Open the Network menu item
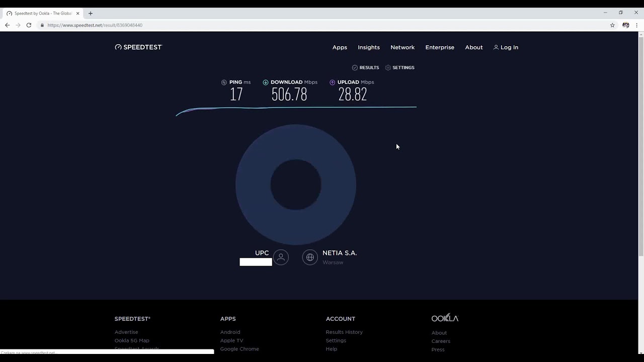644x362 pixels. click(403, 47)
